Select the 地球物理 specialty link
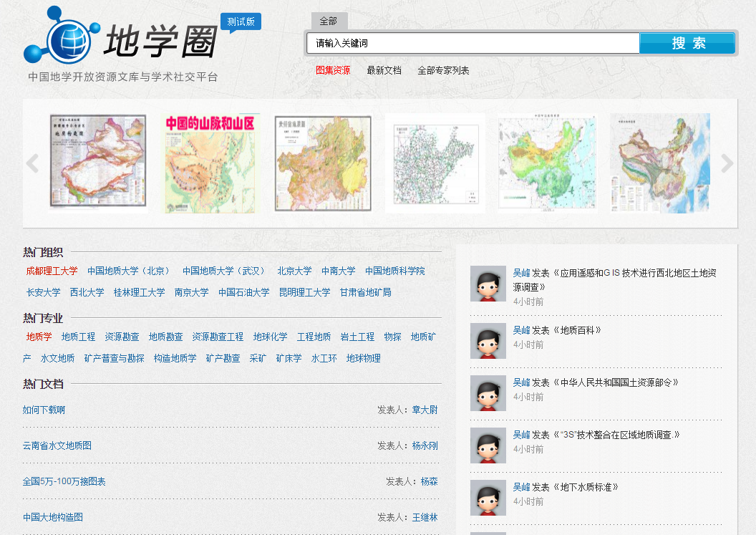Image resolution: width=756 pixels, height=535 pixels. (x=364, y=358)
